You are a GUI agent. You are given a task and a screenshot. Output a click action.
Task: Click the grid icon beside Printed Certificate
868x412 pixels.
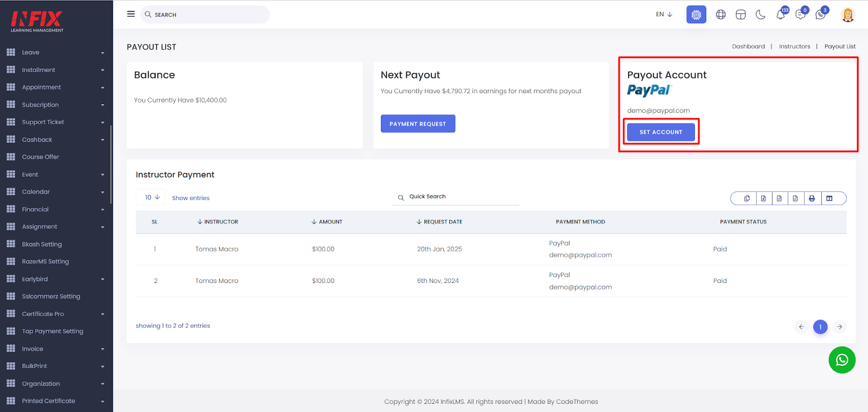pos(11,401)
